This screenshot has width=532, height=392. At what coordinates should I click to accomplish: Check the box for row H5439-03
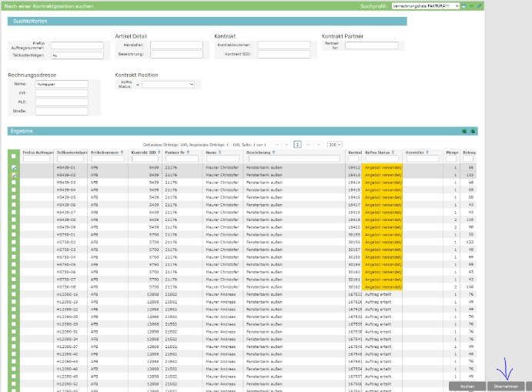pyautogui.click(x=13, y=183)
